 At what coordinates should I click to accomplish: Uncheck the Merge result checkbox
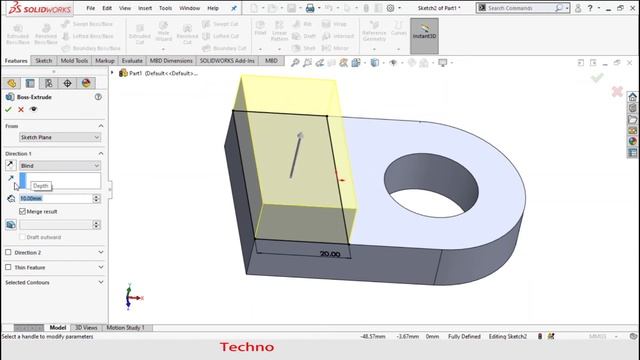[22, 211]
